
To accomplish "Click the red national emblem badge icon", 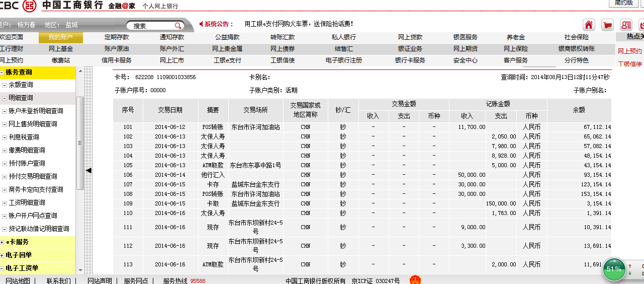I will (x=415, y=280).
